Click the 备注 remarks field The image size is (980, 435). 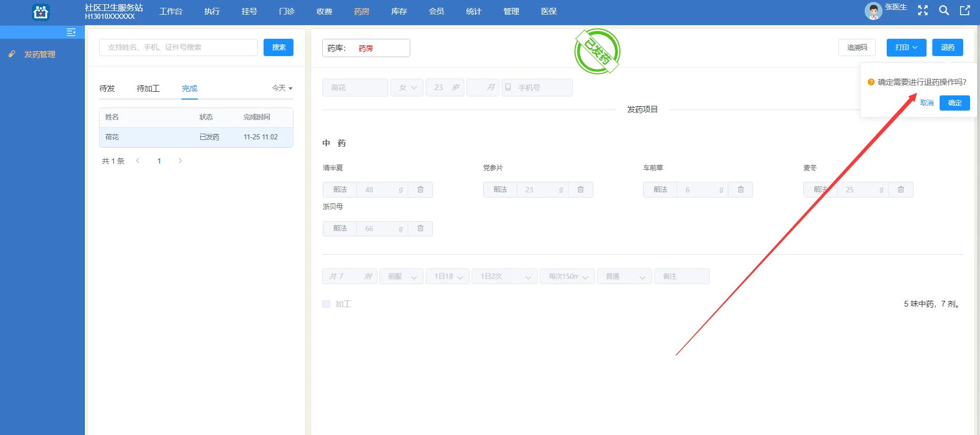(x=682, y=276)
